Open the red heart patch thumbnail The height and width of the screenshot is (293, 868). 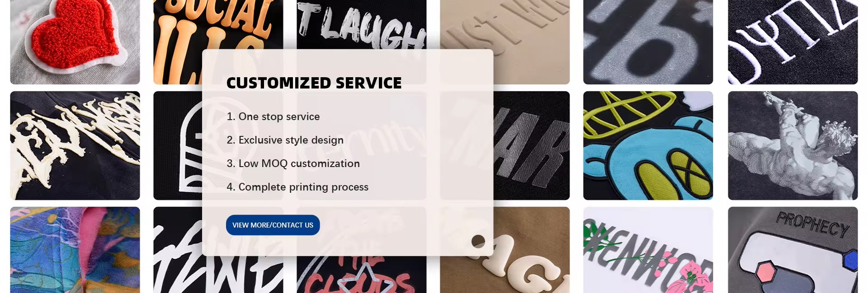[75, 42]
